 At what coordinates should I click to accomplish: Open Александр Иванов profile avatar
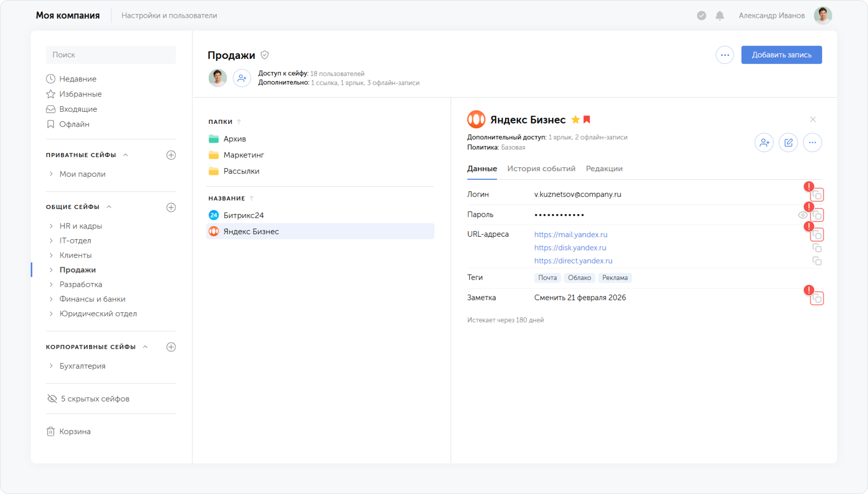[823, 15]
